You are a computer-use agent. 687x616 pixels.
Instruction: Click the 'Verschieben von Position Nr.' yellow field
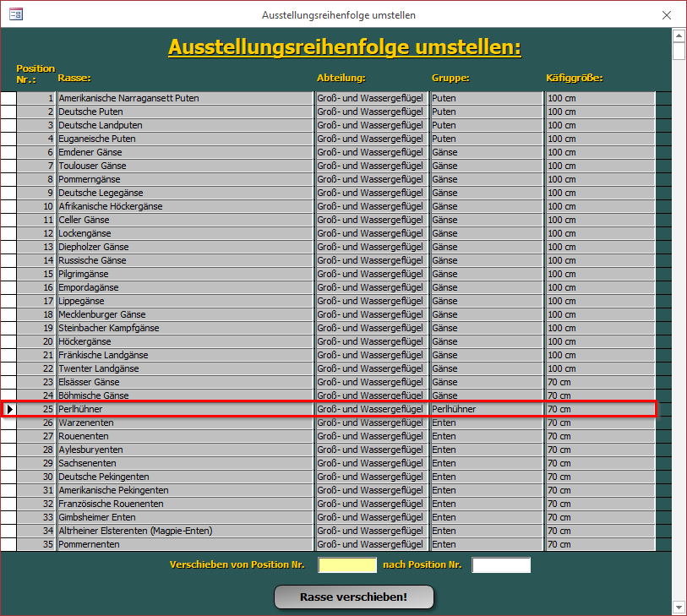[x=347, y=564]
